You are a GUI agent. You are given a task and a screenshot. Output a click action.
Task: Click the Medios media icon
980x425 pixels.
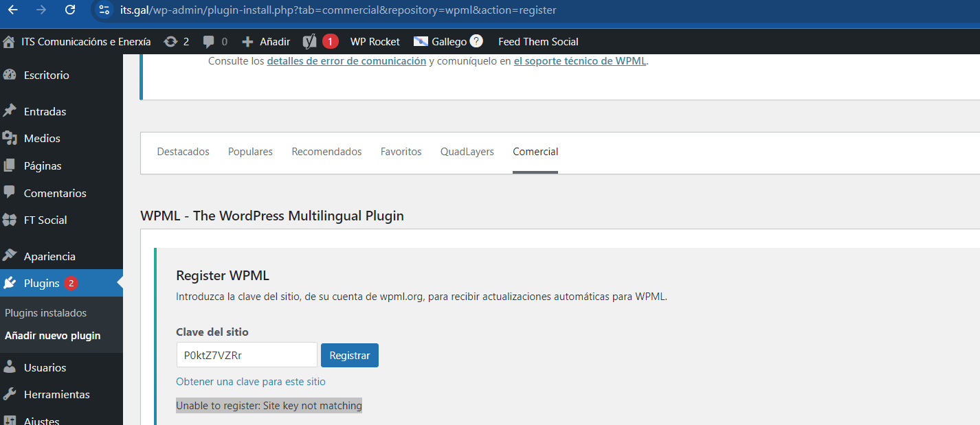[x=10, y=138]
